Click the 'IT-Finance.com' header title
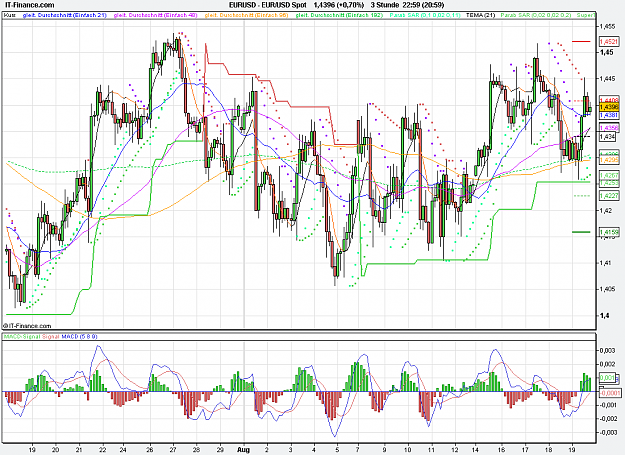This screenshot has height=455, width=625. pyautogui.click(x=27, y=5)
